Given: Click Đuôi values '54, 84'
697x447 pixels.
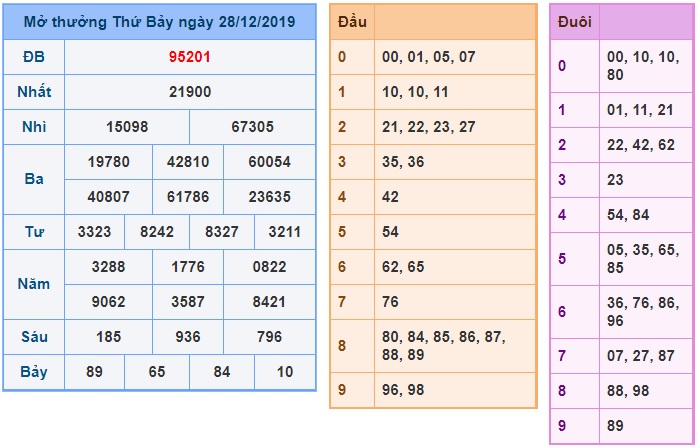Looking at the screenshot, I should click(x=628, y=215).
